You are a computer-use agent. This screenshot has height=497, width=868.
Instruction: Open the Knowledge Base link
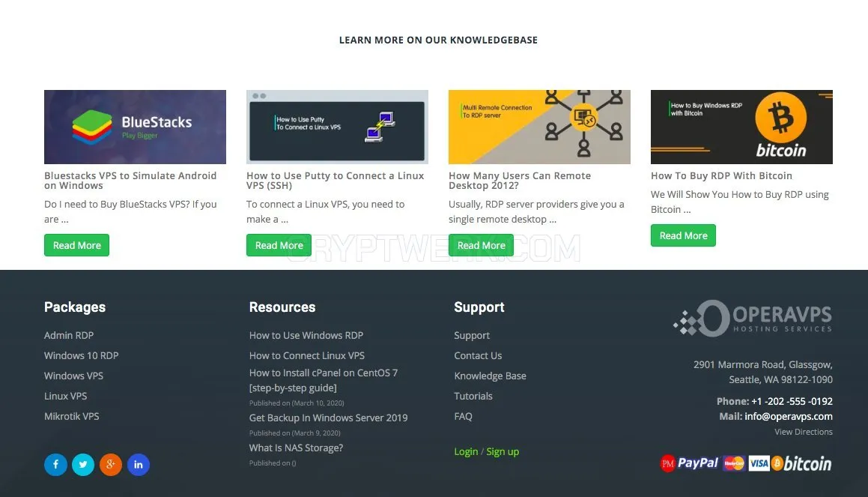point(490,376)
